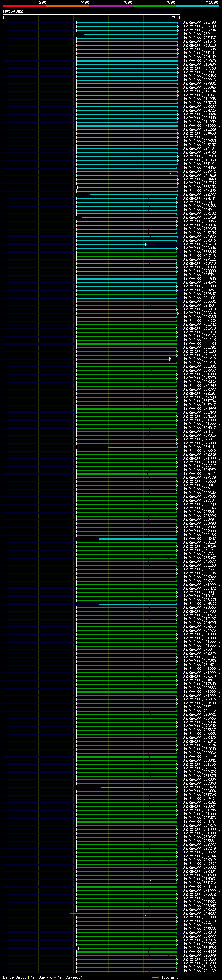The image size is (222, 980).
Task: Open hit UniRef100_A5B118
Action: tap(199, 45)
